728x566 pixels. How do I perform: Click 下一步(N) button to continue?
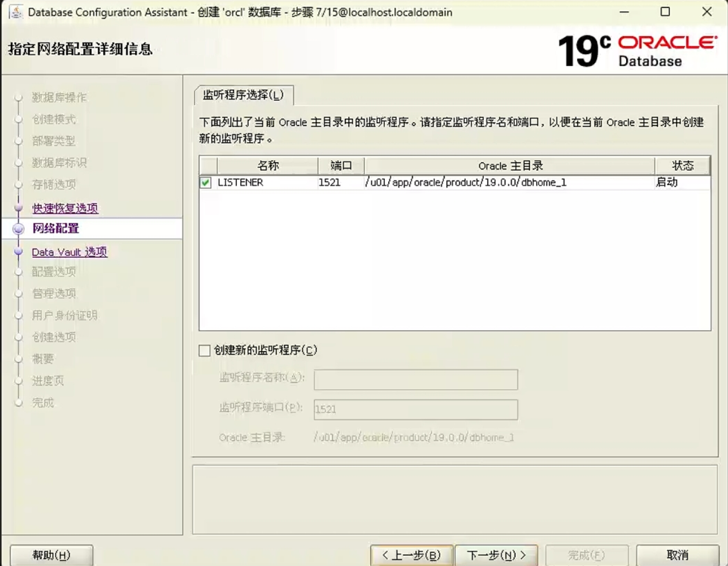(496, 555)
